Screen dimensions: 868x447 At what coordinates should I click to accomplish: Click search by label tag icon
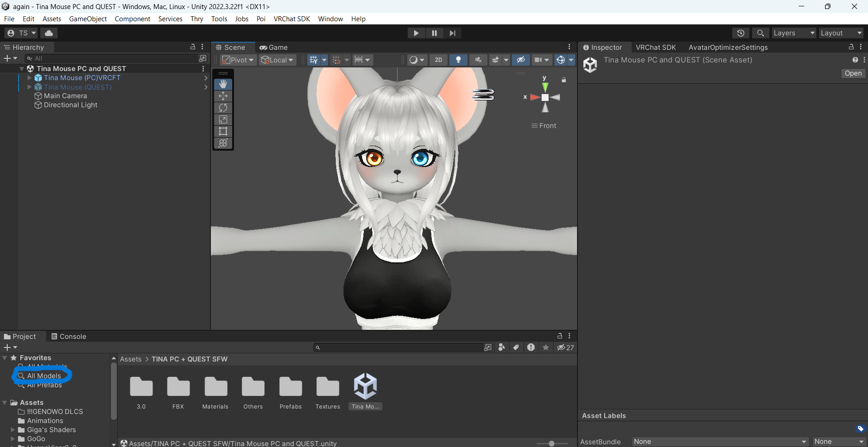pos(516,347)
